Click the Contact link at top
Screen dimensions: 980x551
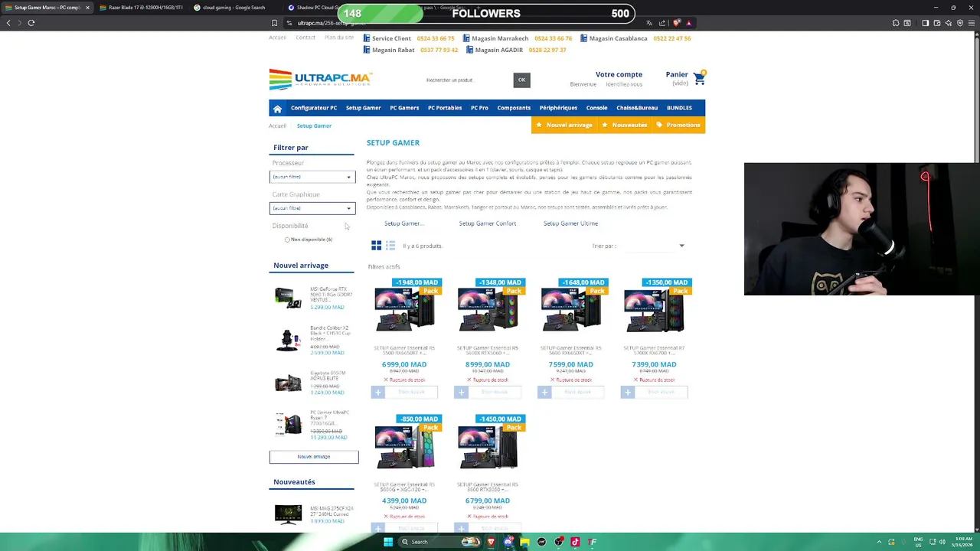[305, 37]
